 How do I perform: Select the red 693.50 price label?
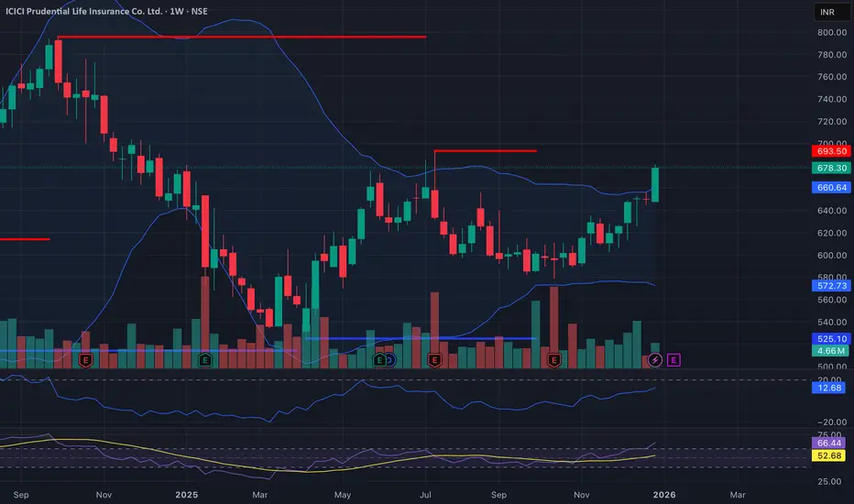pyautogui.click(x=831, y=151)
